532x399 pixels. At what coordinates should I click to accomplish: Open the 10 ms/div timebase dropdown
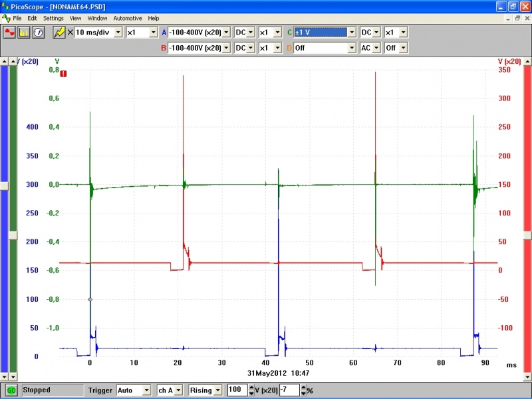click(x=118, y=32)
